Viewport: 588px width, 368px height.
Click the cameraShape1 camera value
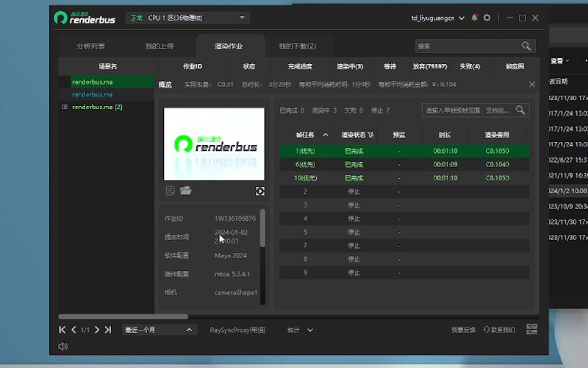click(x=236, y=292)
